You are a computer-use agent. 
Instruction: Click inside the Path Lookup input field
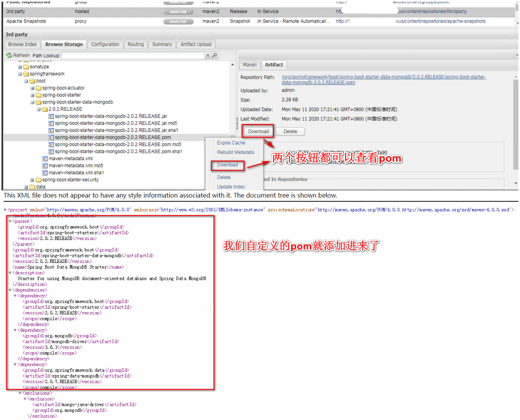tap(132, 55)
